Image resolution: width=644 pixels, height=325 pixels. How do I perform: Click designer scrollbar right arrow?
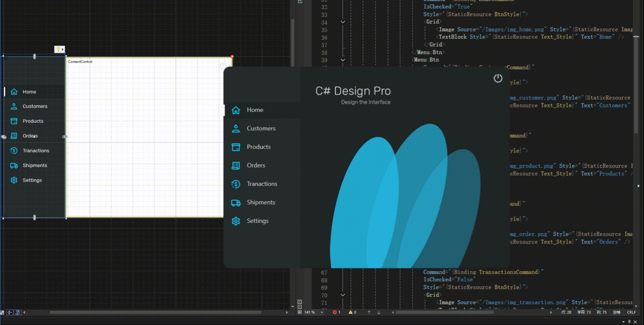pos(287,313)
